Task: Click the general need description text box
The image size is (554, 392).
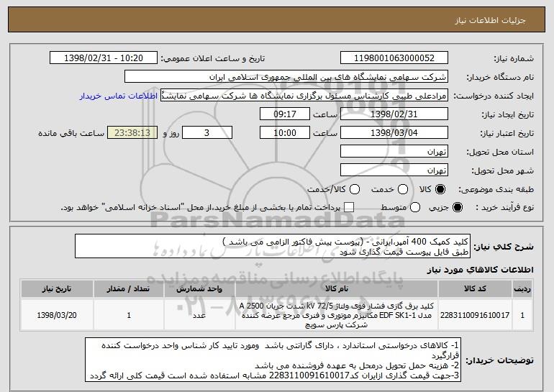Action: (273, 246)
